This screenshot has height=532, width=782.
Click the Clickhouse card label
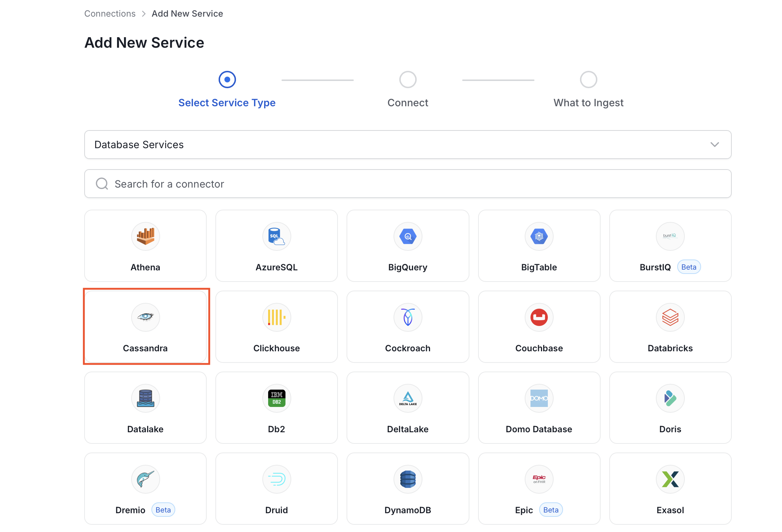click(277, 348)
